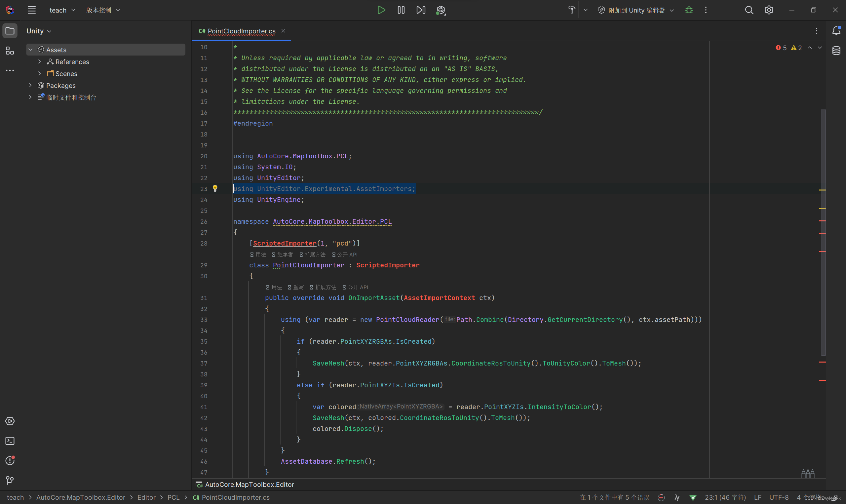Screen dimensions: 846x504
Task: Click the 在 1 个文件中有 5 个错误 status
Action: pos(615,497)
